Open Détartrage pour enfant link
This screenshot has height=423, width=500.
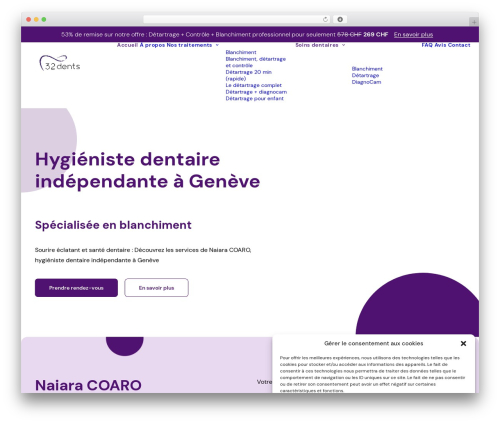[254, 99]
